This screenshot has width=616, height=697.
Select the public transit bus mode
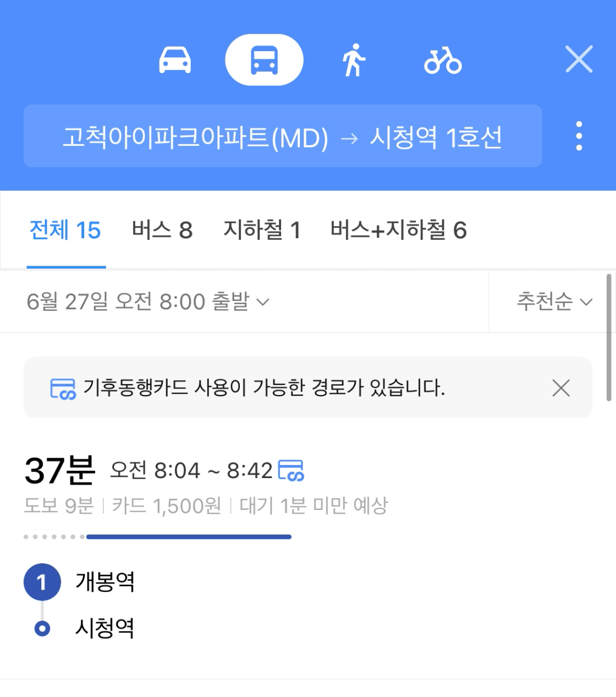[264, 60]
